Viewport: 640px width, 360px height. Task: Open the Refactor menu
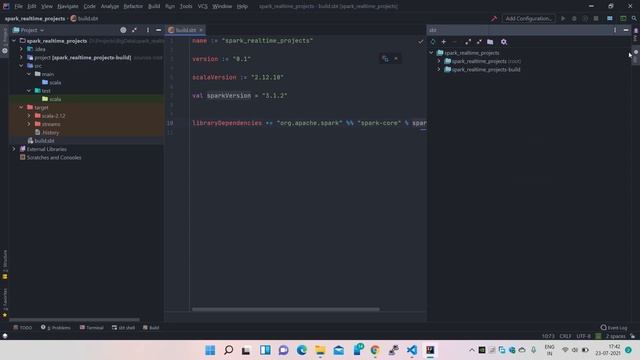(133, 6)
